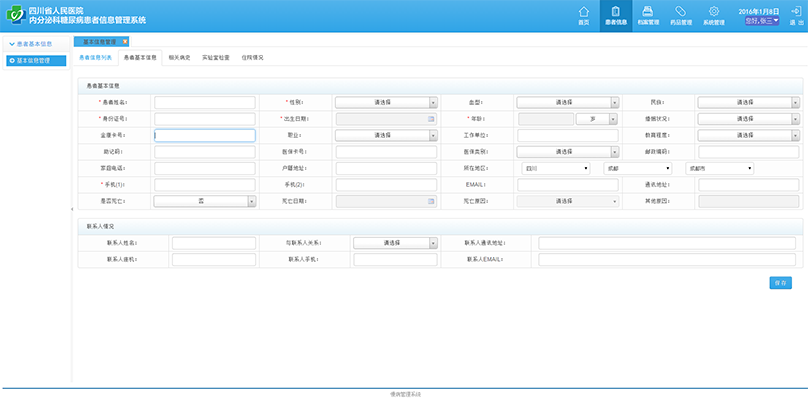Click the 患者信息 navigation icon
This screenshot has width=808, height=401.
(x=615, y=14)
